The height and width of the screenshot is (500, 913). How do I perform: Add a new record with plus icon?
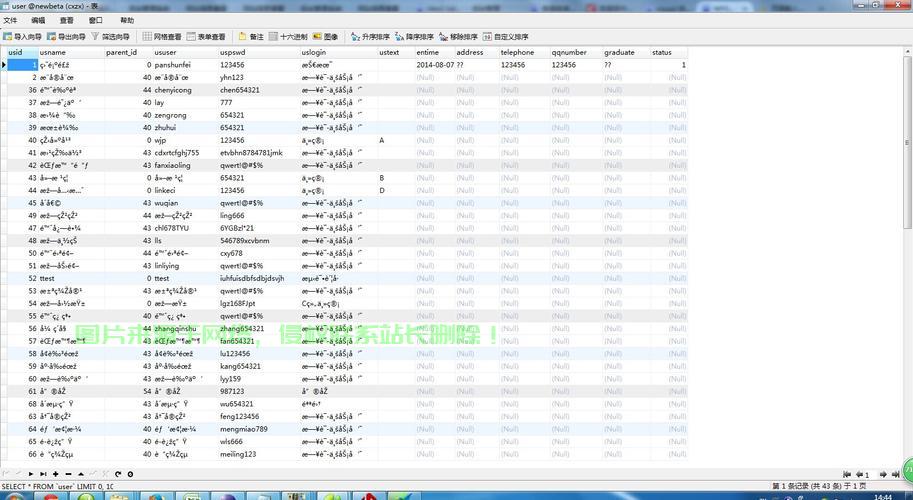click(56, 474)
